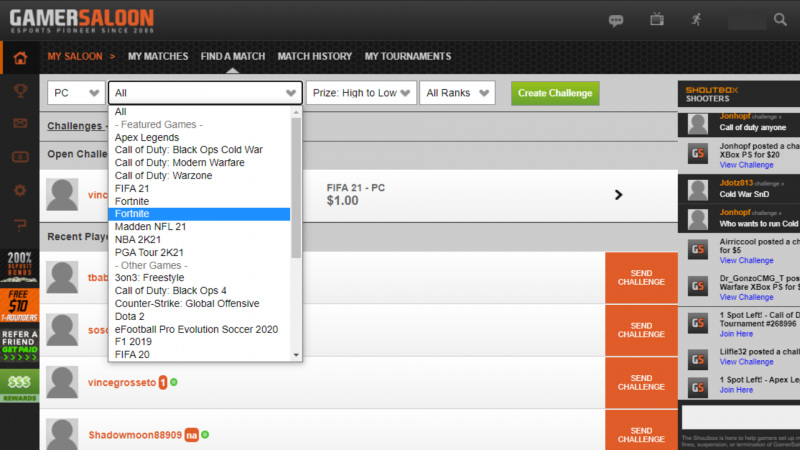Viewport: 800px width, 450px height.
Task: Open the help question mark icon in sidebar
Action: tap(20, 224)
